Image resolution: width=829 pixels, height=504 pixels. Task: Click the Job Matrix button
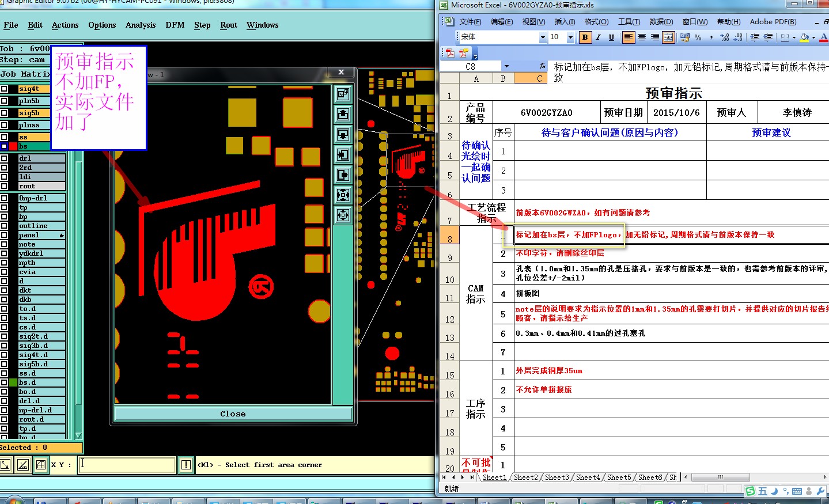[25, 74]
